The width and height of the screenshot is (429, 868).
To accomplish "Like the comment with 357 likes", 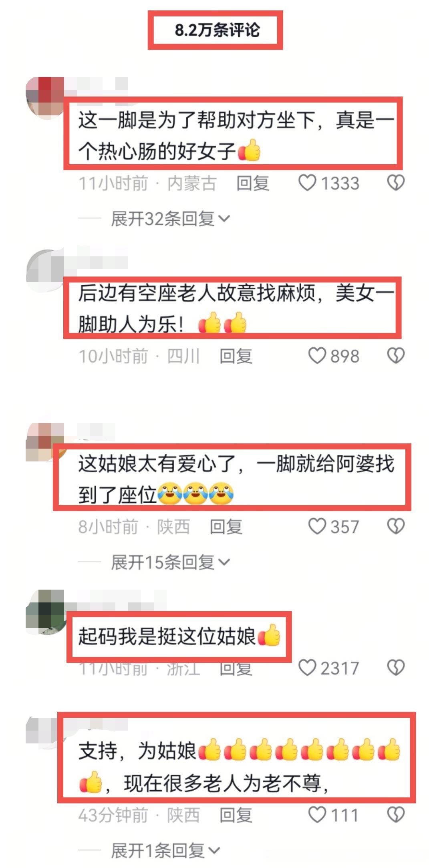I will tap(317, 526).
